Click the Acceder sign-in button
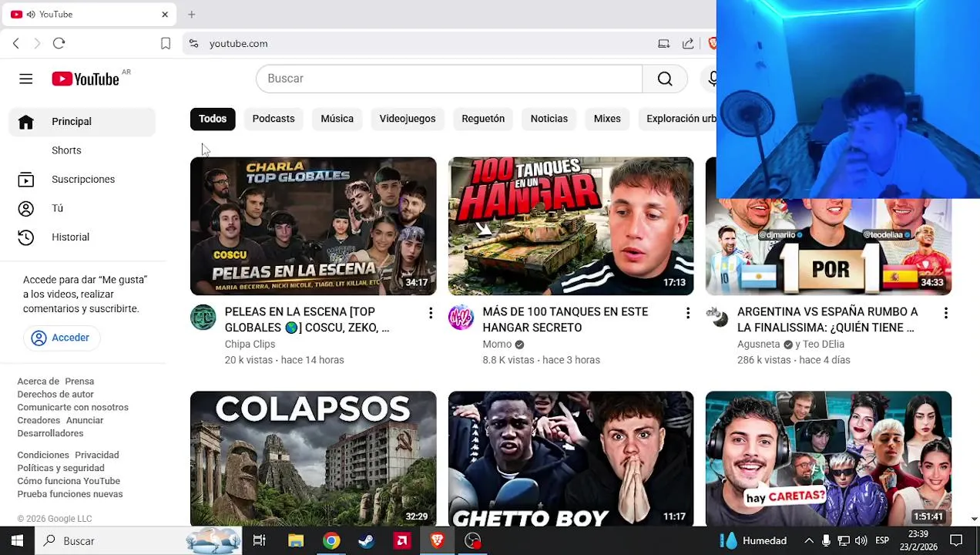The width and height of the screenshot is (980, 555). tap(61, 338)
